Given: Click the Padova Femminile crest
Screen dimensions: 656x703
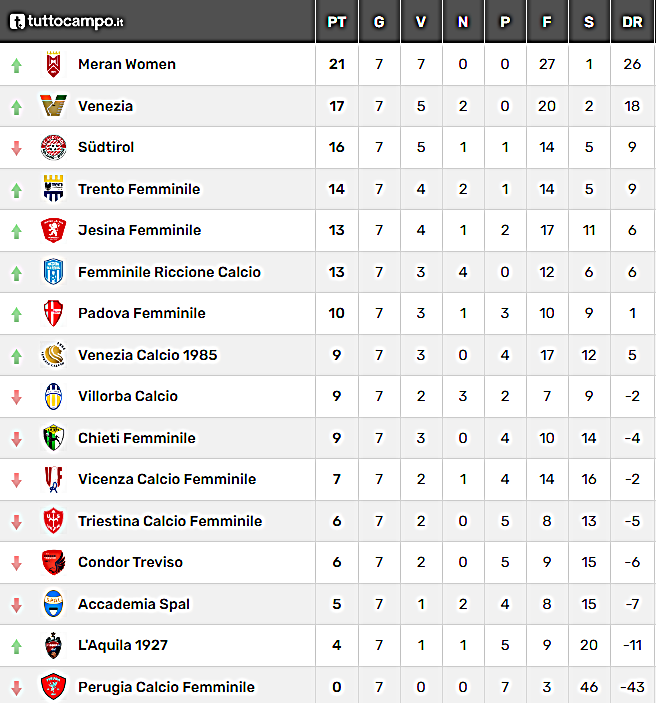Looking at the screenshot, I should [x=53, y=313].
